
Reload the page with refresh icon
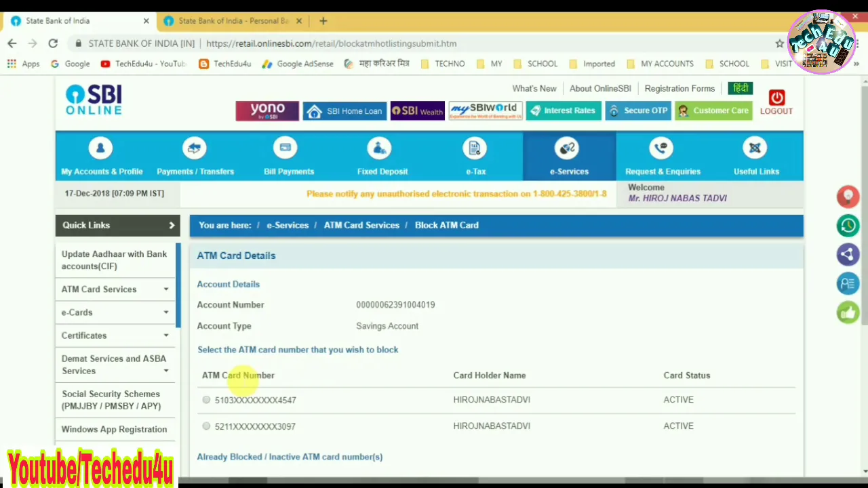(53, 43)
